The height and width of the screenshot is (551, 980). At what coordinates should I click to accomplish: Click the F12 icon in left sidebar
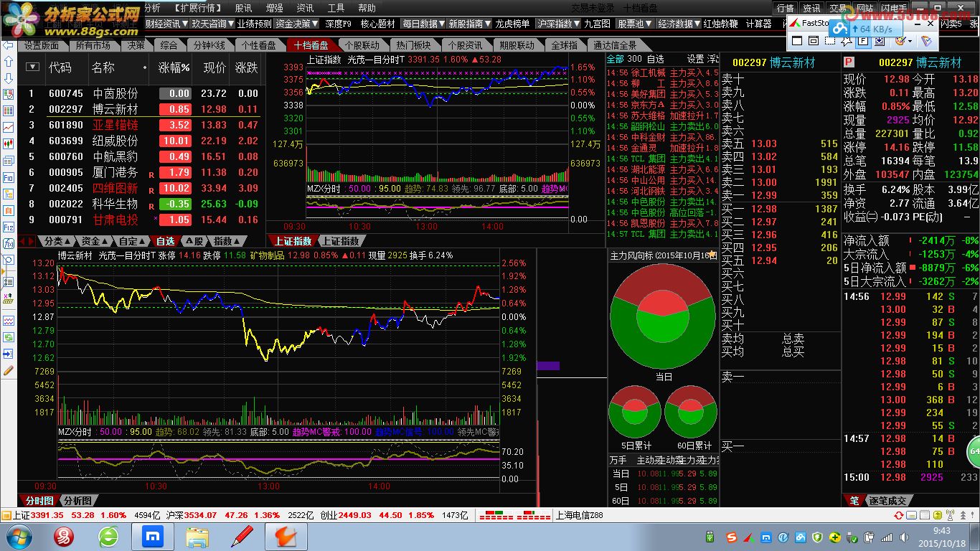pos(9,227)
